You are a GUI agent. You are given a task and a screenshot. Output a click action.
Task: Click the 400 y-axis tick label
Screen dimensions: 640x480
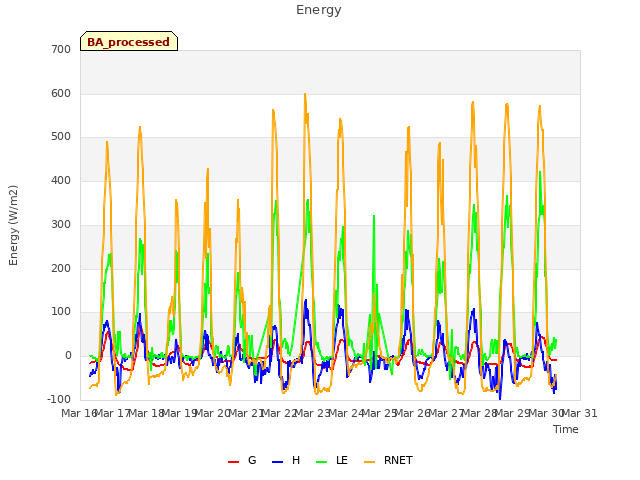[61, 180]
